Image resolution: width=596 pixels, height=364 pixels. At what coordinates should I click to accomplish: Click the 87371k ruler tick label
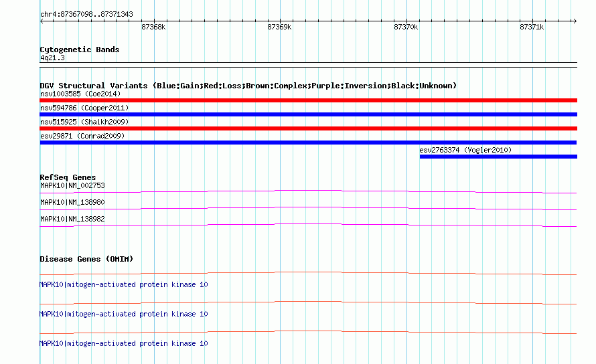pyautogui.click(x=532, y=27)
